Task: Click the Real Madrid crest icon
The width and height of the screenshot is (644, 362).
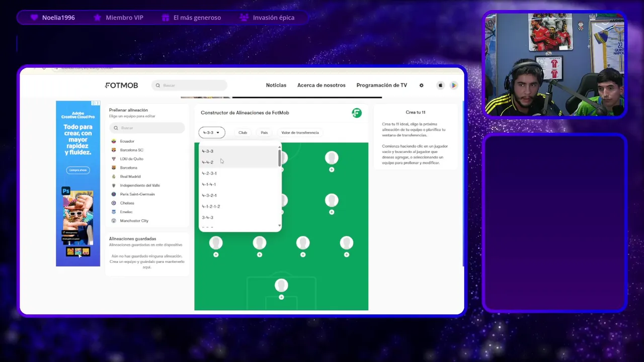Action: click(x=114, y=176)
